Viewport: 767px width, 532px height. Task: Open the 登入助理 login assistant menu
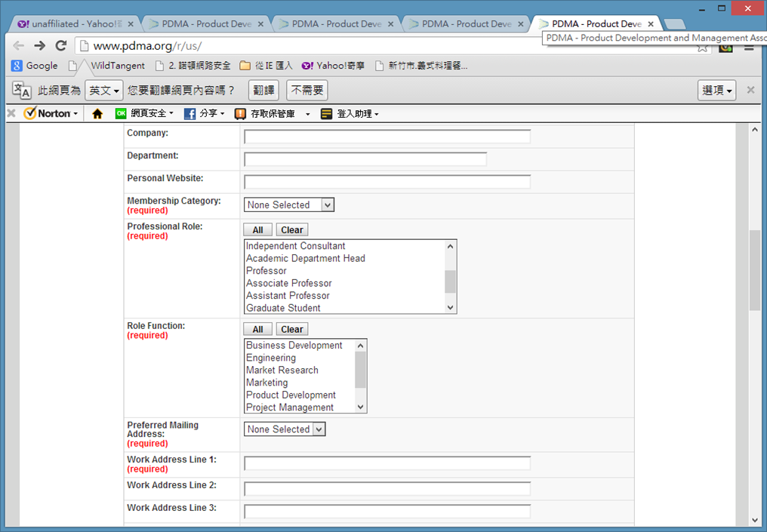[350, 114]
